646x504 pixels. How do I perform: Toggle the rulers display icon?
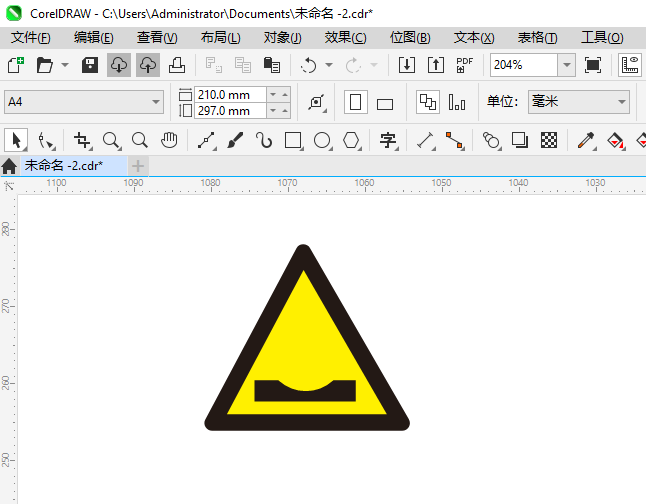630,65
